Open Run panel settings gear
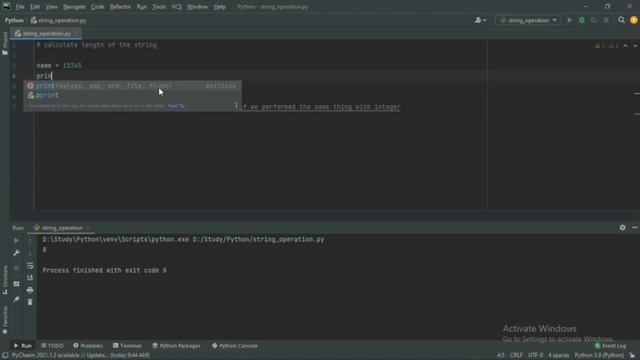Viewport: 640px width, 360px height. (622, 227)
